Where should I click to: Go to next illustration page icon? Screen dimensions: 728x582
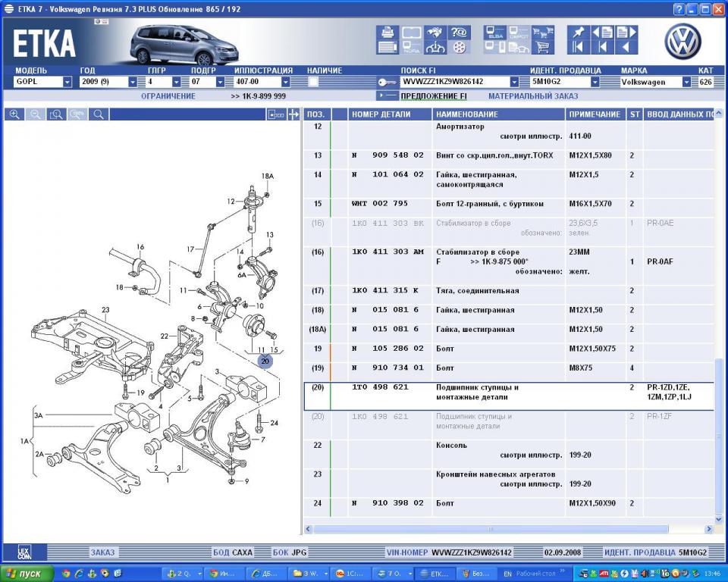[626, 33]
